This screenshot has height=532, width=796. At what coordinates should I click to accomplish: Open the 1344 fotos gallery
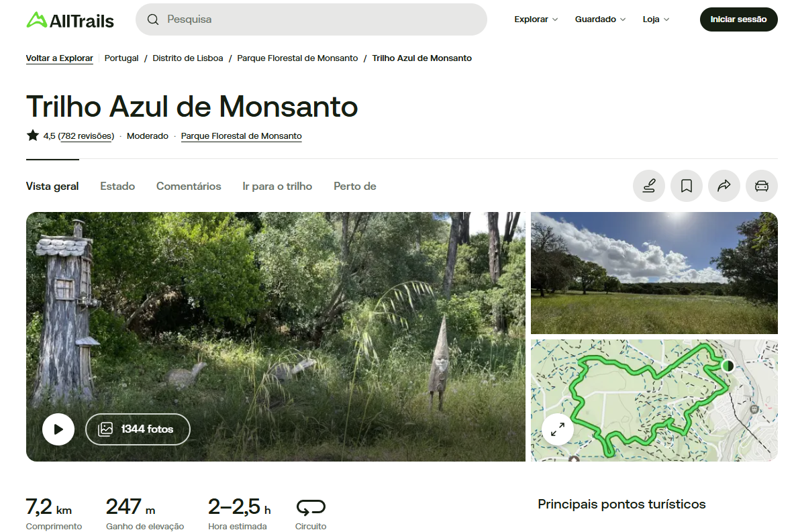pyautogui.click(x=138, y=429)
